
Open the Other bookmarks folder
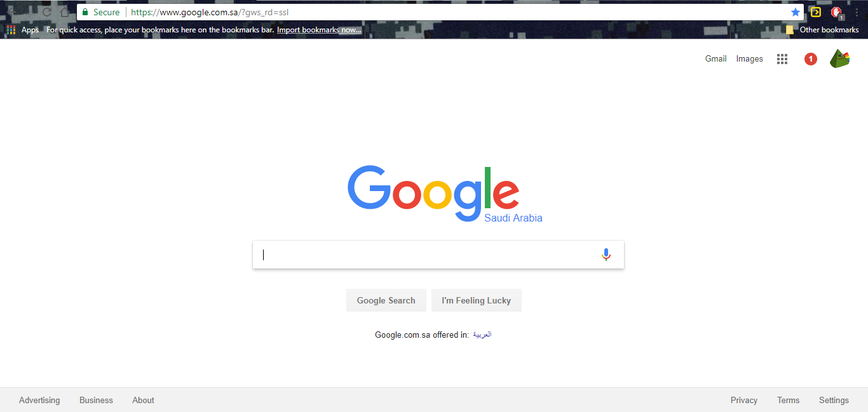click(822, 30)
